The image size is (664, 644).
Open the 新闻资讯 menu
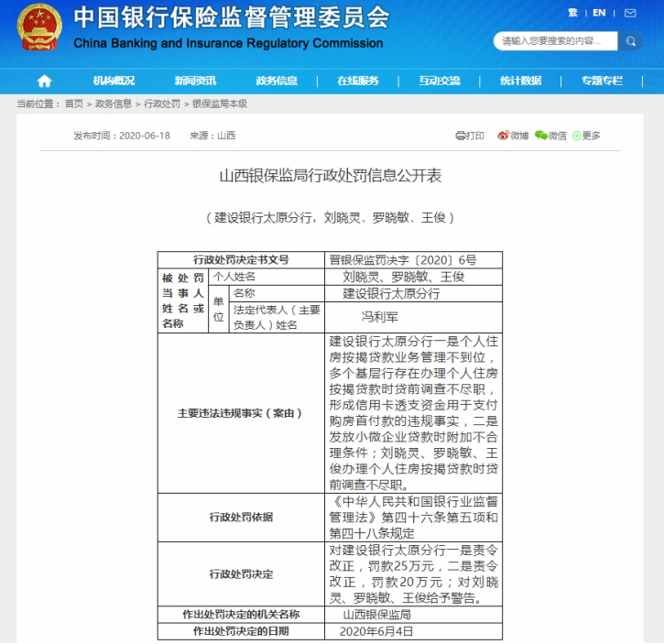(195, 81)
